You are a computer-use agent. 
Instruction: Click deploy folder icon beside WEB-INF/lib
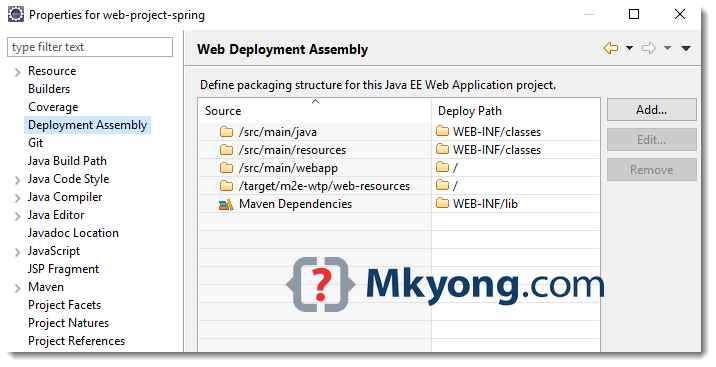442,203
